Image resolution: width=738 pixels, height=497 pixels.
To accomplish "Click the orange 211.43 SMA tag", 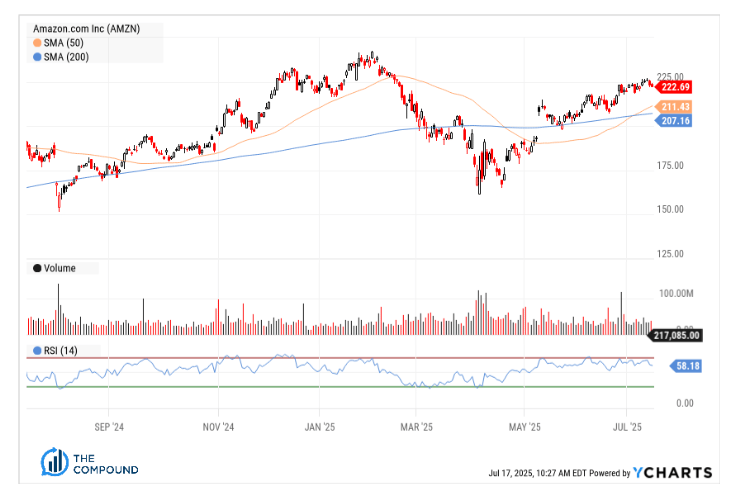I will (x=674, y=107).
